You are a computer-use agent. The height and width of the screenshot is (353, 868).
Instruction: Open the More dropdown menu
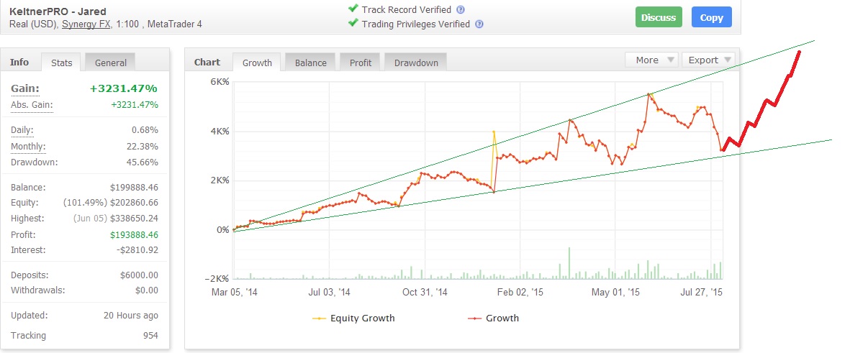(x=651, y=60)
